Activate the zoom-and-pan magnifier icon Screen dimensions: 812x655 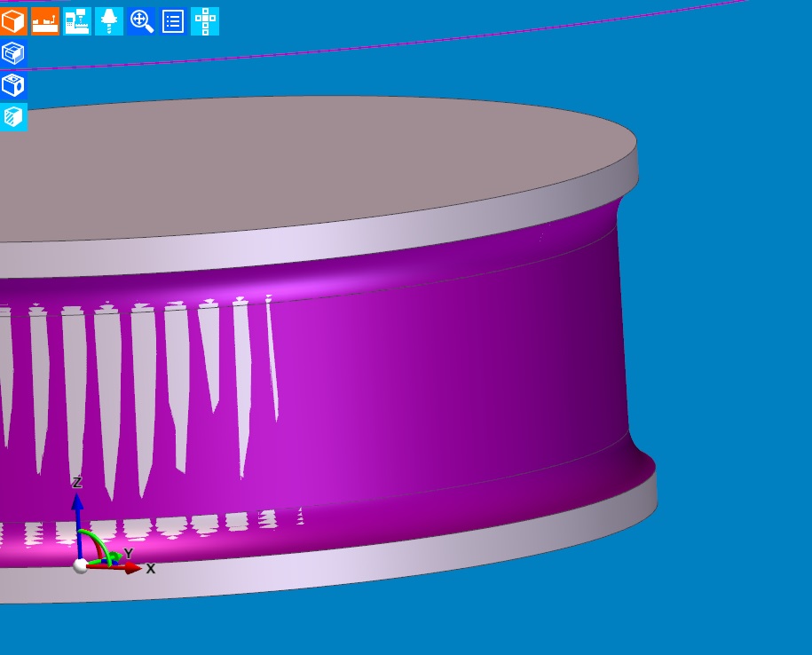click(x=141, y=21)
